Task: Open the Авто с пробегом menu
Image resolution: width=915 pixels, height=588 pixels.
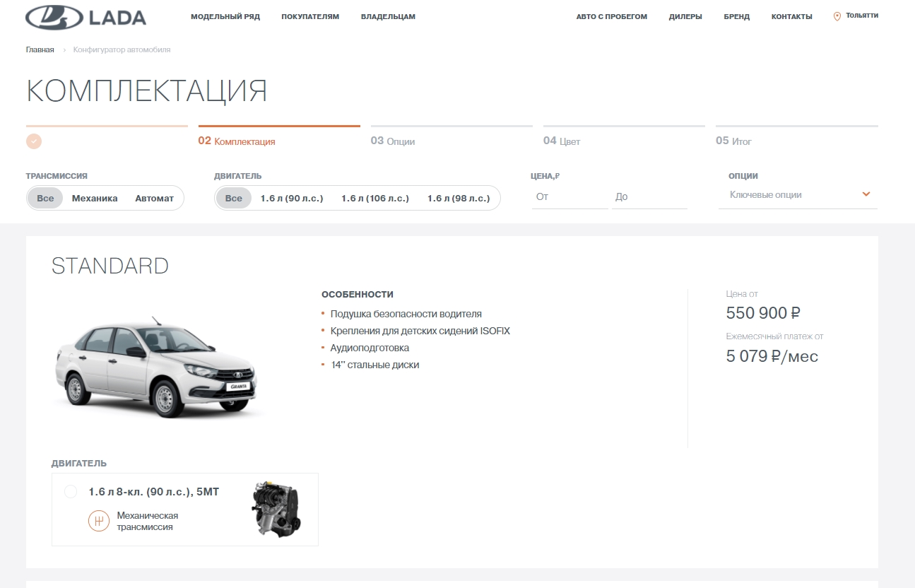Action: (x=612, y=16)
